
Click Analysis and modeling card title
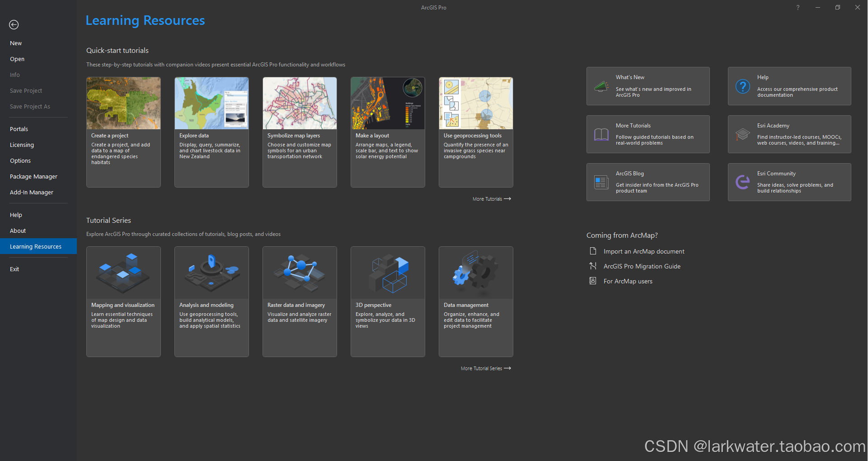[x=206, y=305]
